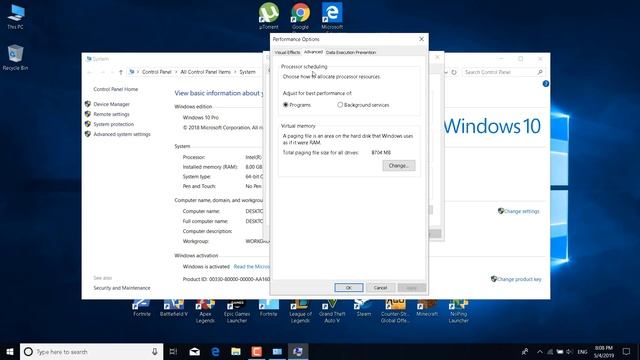Select the Background services radio button
Viewport: 640px width, 360px height.
pos(340,105)
